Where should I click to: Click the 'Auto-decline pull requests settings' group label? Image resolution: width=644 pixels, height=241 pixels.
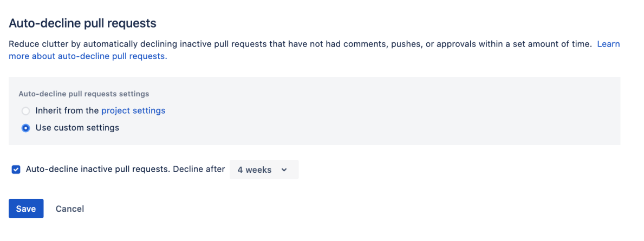[x=84, y=94]
